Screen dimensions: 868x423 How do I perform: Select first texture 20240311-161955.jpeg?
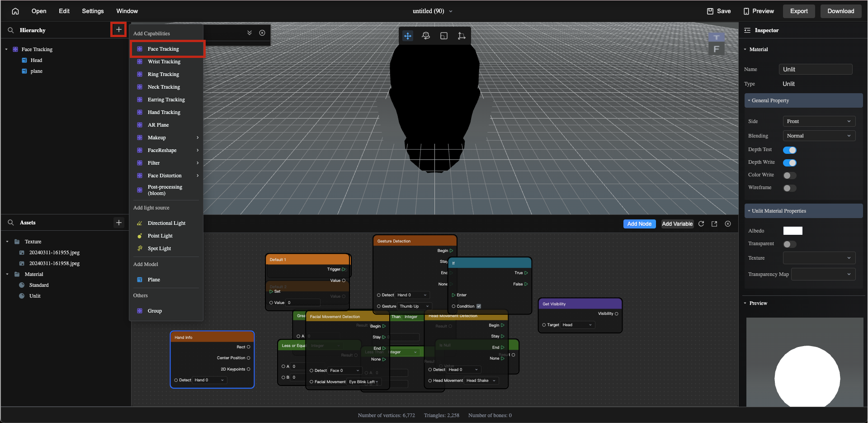pos(54,252)
